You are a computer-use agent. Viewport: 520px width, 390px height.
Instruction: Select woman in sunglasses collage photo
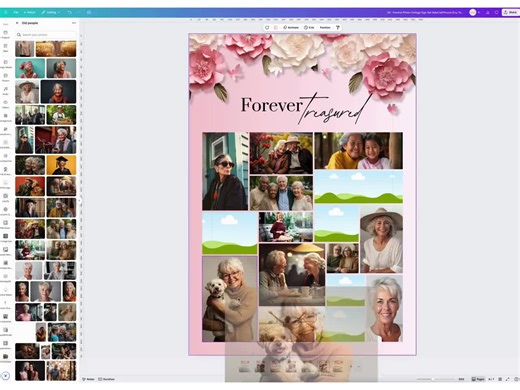point(225,171)
